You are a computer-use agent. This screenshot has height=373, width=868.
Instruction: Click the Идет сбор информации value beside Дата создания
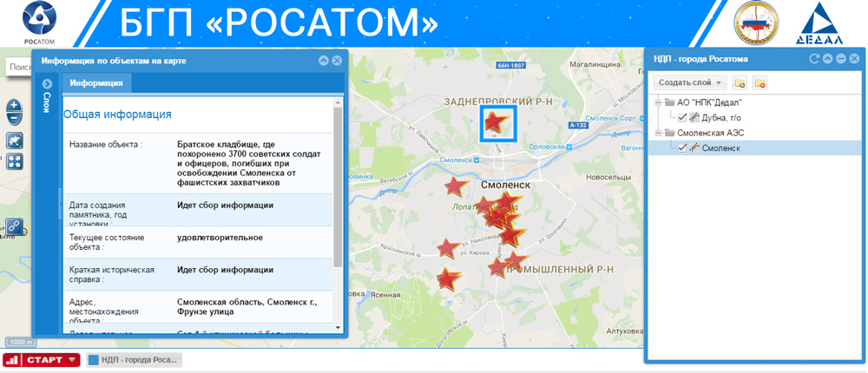tap(226, 206)
